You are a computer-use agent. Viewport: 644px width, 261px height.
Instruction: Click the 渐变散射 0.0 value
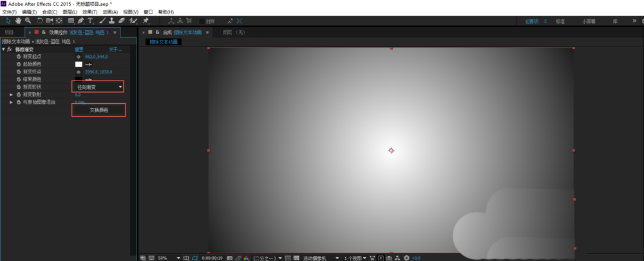[78, 95]
